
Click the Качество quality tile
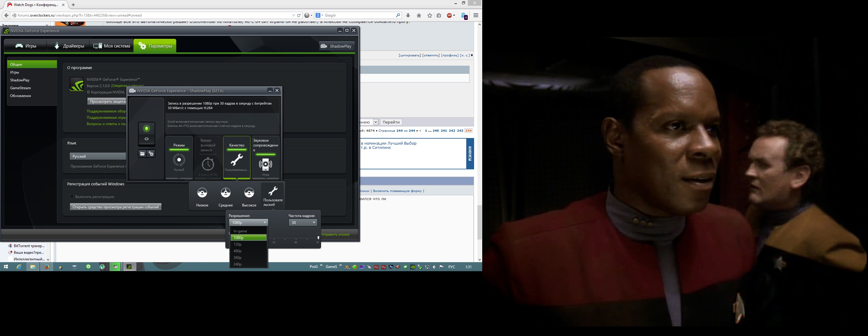pyautogui.click(x=237, y=157)
